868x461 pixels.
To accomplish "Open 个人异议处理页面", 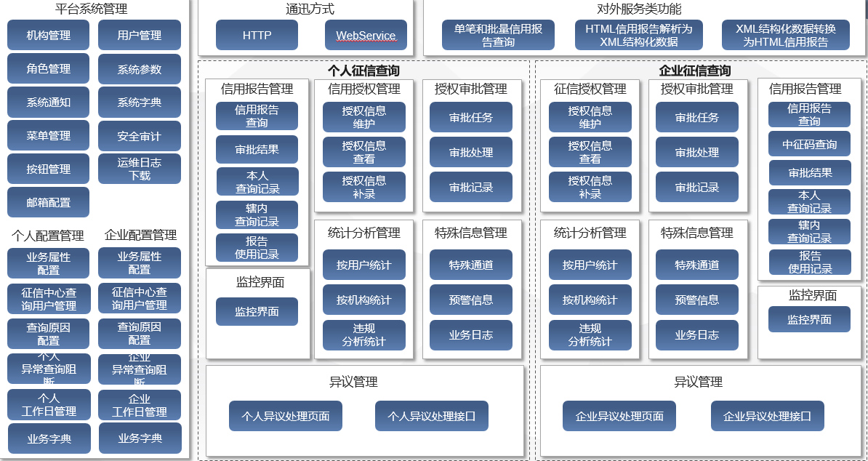I will point(286,416).
